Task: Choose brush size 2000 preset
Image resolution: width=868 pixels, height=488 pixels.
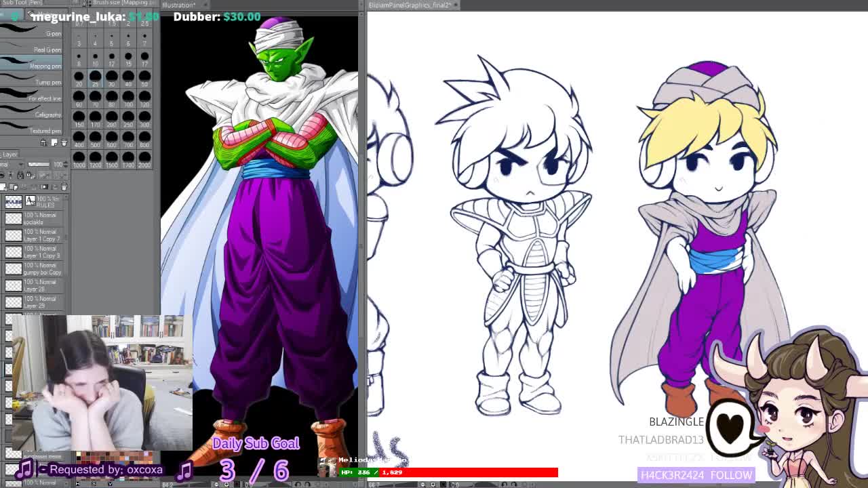Action: click(144, 160)
